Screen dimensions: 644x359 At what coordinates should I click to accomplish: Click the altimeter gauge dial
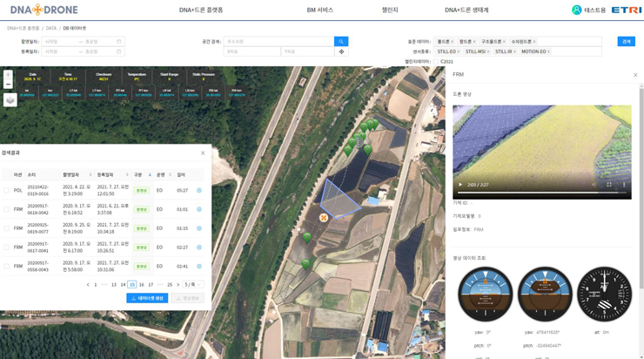pos(604,294)
